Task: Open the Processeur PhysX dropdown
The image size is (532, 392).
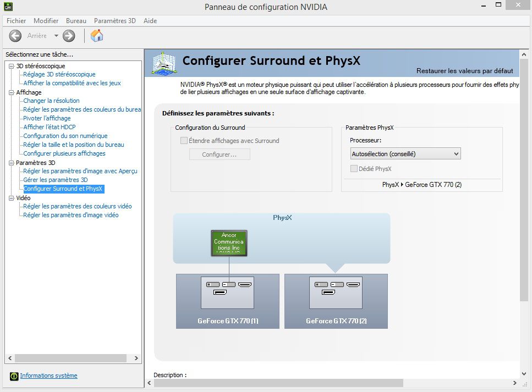Action: click(x=405, y=153)
